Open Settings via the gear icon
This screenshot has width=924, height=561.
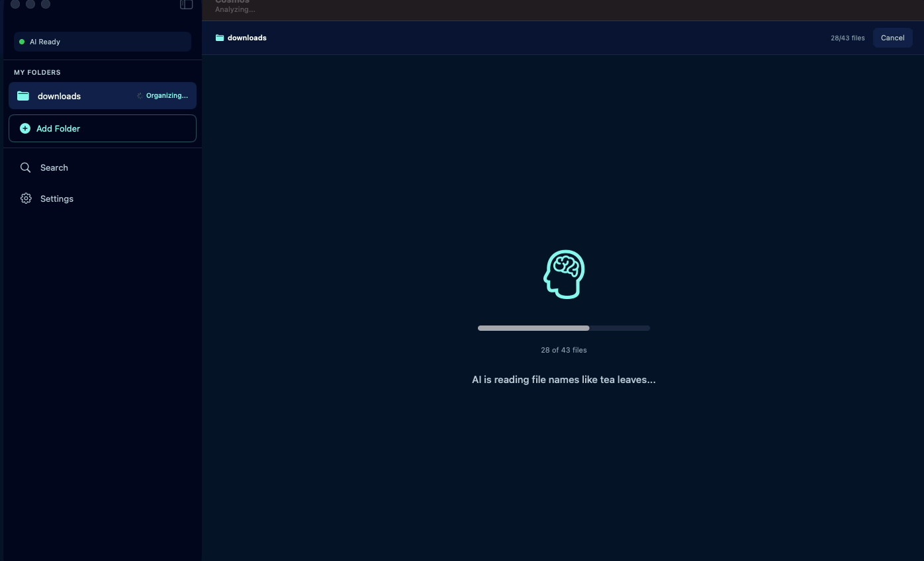click(x=25, y=198)
